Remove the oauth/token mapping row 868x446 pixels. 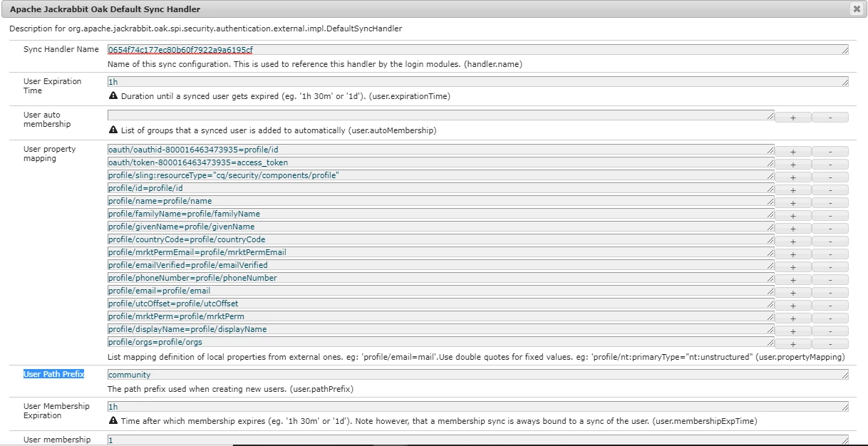tap(830, 165)
